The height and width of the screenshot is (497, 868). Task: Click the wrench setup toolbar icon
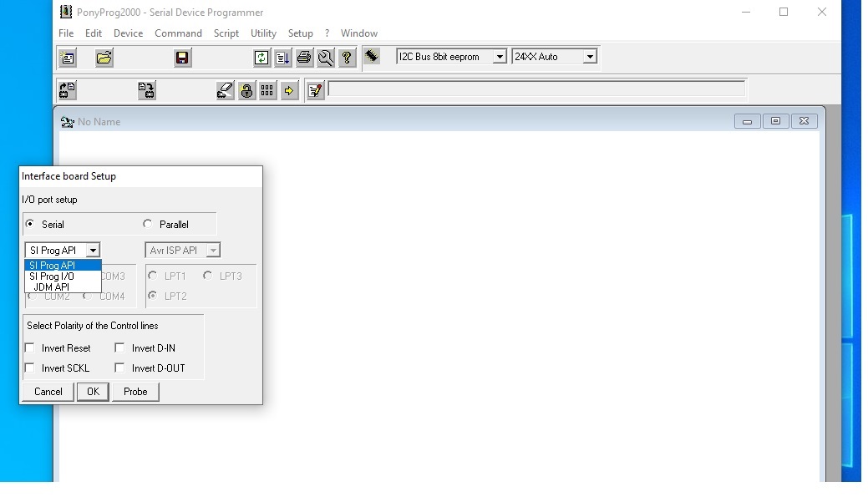pos(326,58)
